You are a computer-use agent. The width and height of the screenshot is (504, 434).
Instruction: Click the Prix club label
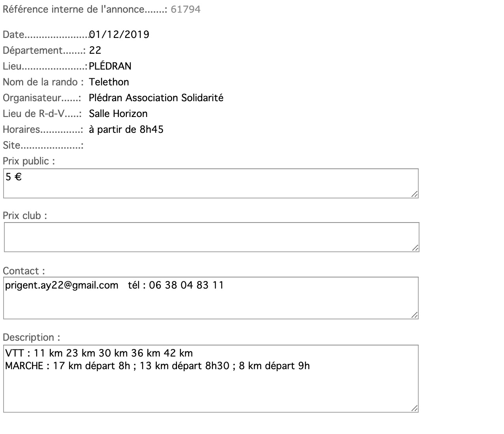[x=24, y=216]
